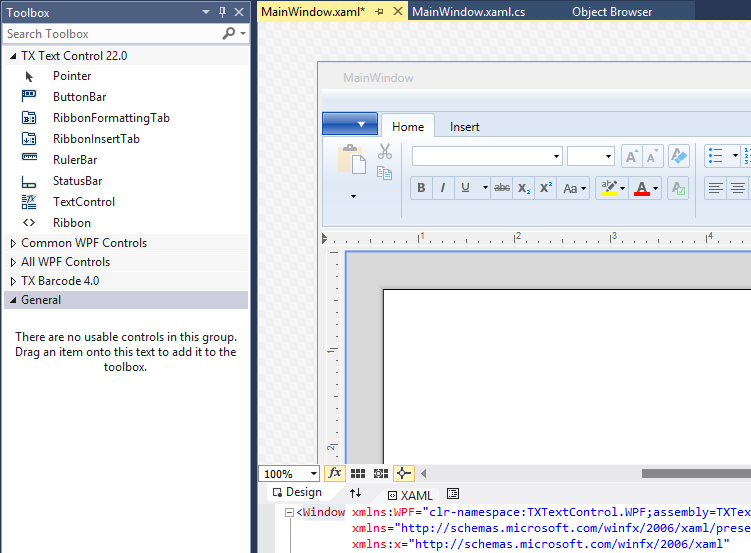This screenshot has height=553, width=751.
Task: Toggle snap to snaplines button
Action: point(404,473)
